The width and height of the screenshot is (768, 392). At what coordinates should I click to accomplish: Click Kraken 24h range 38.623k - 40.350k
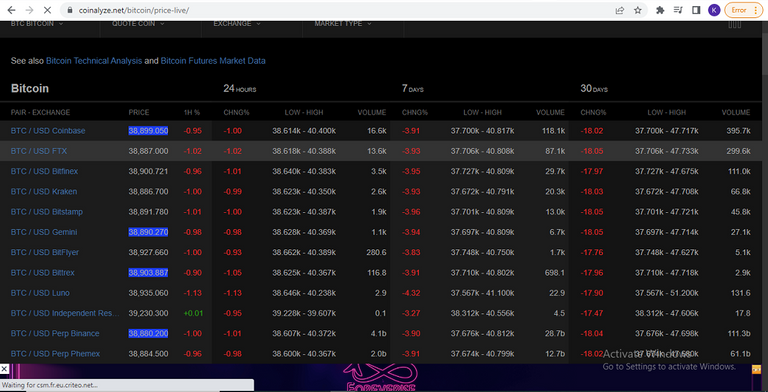tap(304, 192)
